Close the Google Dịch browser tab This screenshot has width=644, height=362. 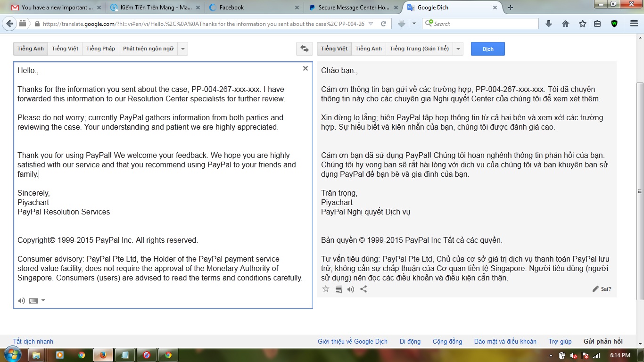coord(495,8)
